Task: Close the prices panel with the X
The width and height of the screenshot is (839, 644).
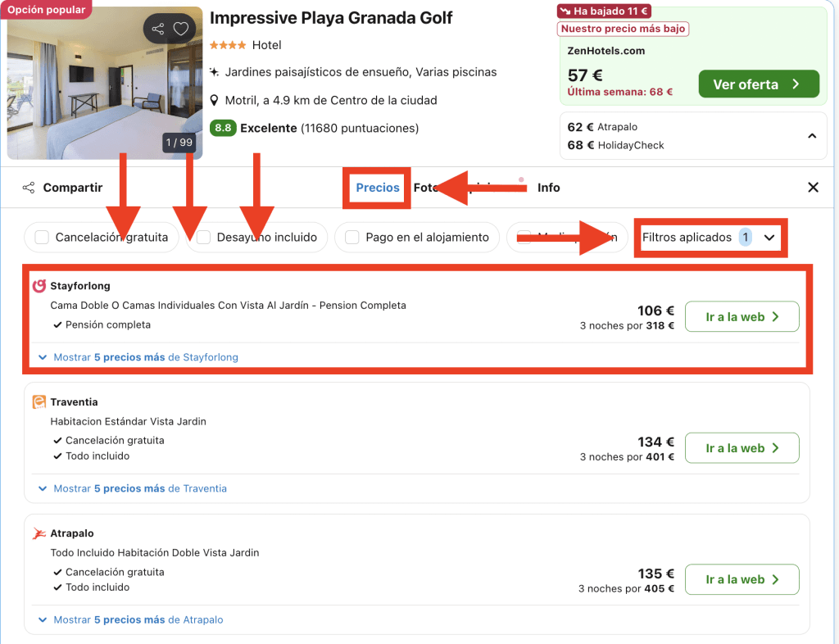Action: (x=813, y=188)
